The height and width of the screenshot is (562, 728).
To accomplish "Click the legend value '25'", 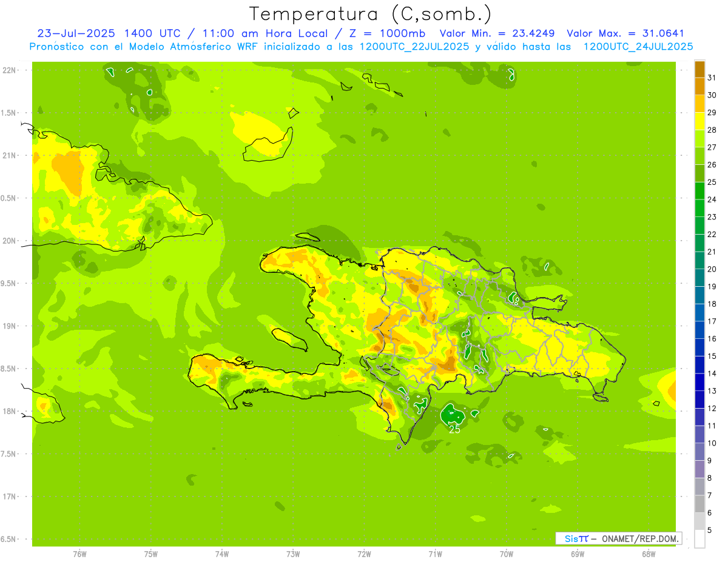I will click(x=712, y=182).
